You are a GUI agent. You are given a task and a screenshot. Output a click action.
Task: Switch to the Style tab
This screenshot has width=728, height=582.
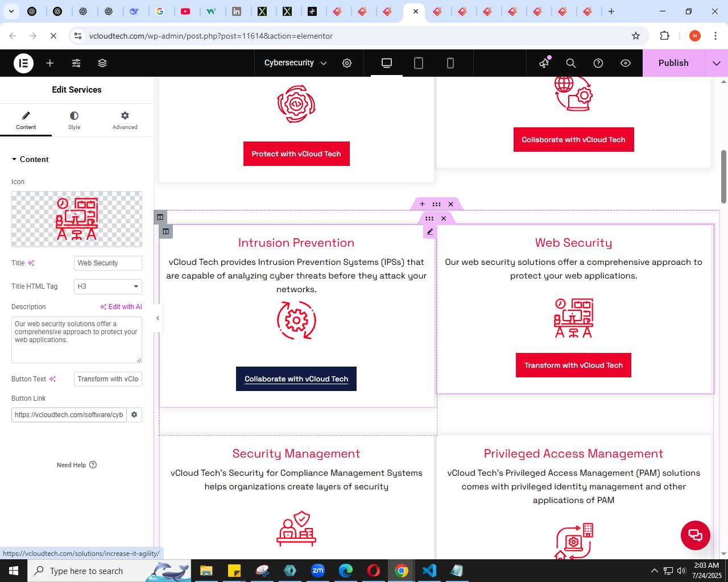tap(74, 120)
